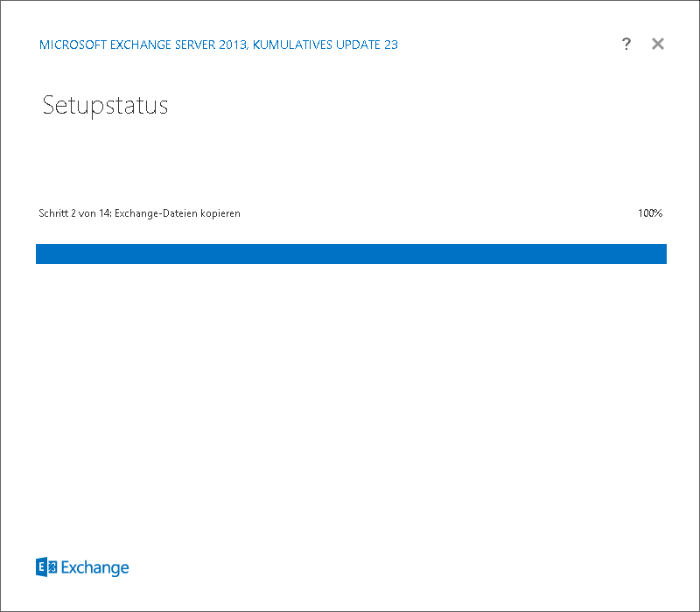Select the Setupstatus heading
The height and width of the screenshot is (612, 700).
(x=105, y=106)
